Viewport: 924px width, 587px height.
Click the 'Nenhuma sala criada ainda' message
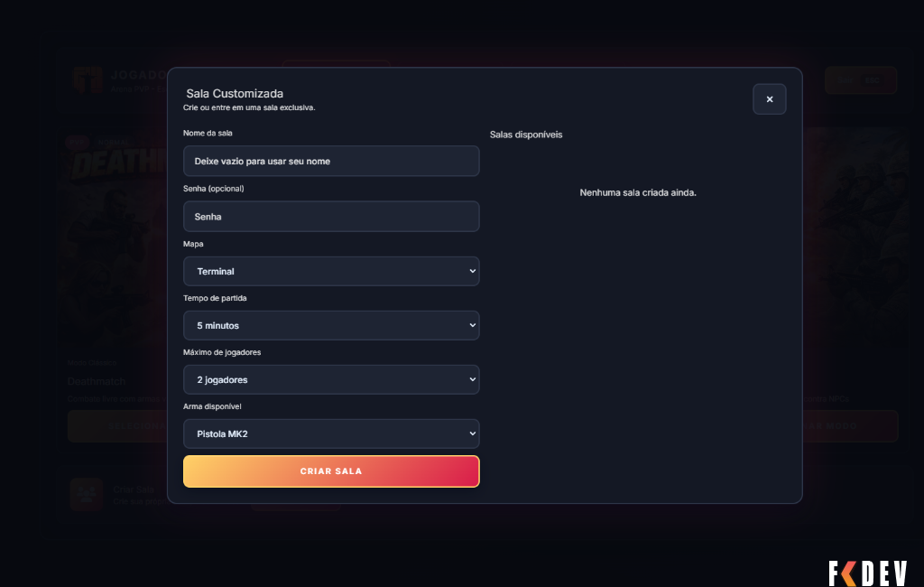(638, 192)
